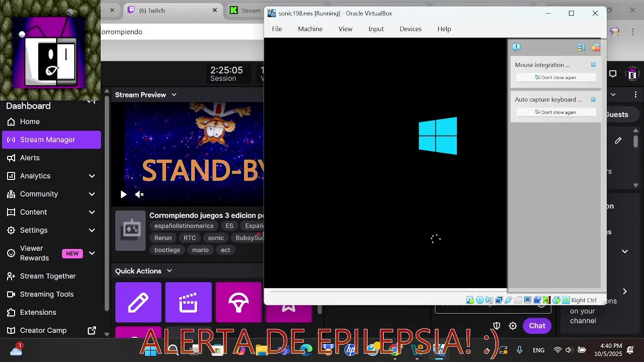
Task: Dismiss the Mouse integration notification
Action: [593, 65]
